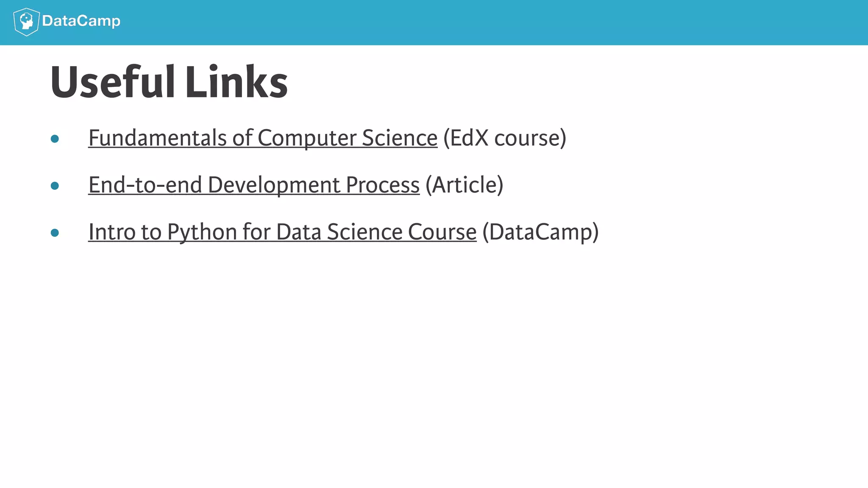Click the word Course in the third link
The width and height of the screenshot is (868, 488).
pyautogui.click(x=442, y=232)
